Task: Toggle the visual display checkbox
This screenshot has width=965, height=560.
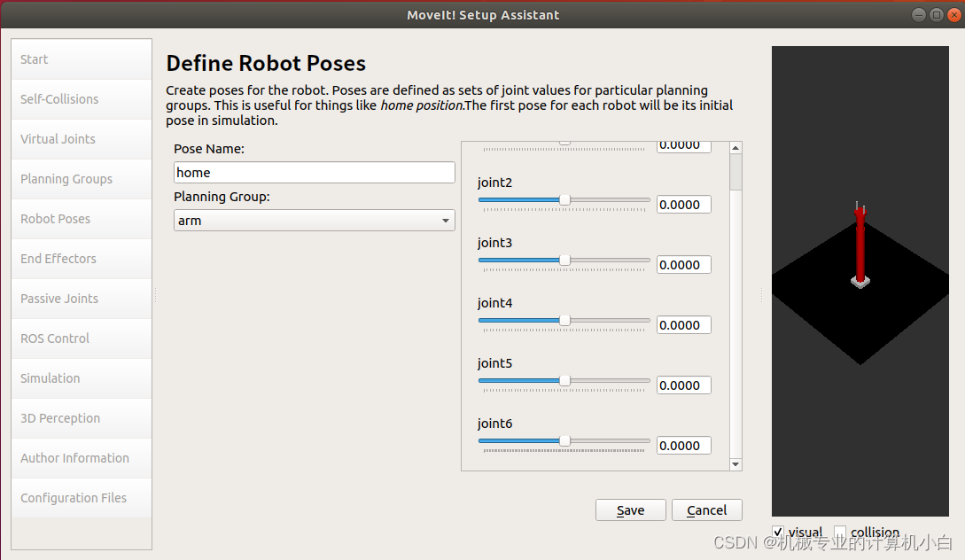Action: click(x=778, y=532)
